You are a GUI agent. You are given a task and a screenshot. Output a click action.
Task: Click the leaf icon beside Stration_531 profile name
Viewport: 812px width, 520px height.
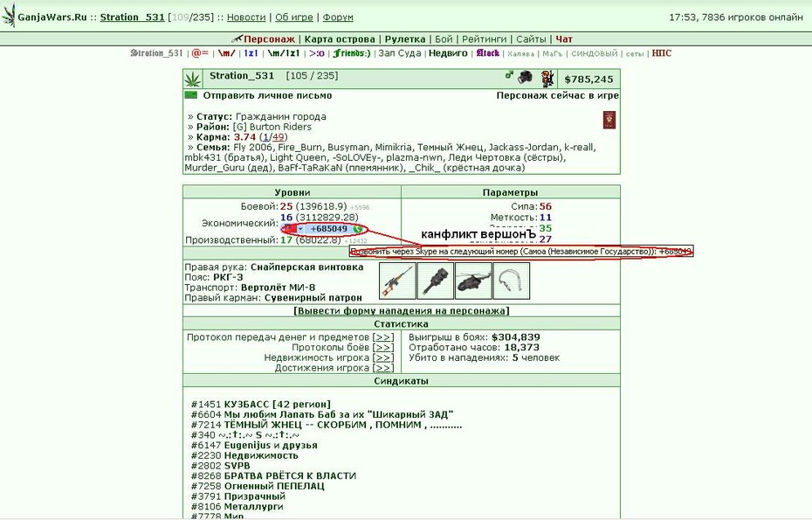tap(193, 80)
